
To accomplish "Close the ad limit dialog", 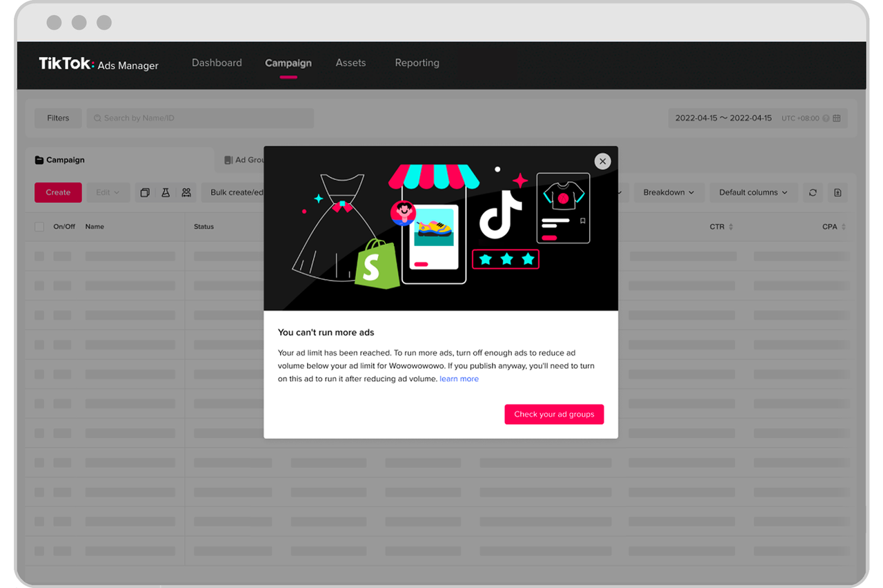I will click(603, 161).
